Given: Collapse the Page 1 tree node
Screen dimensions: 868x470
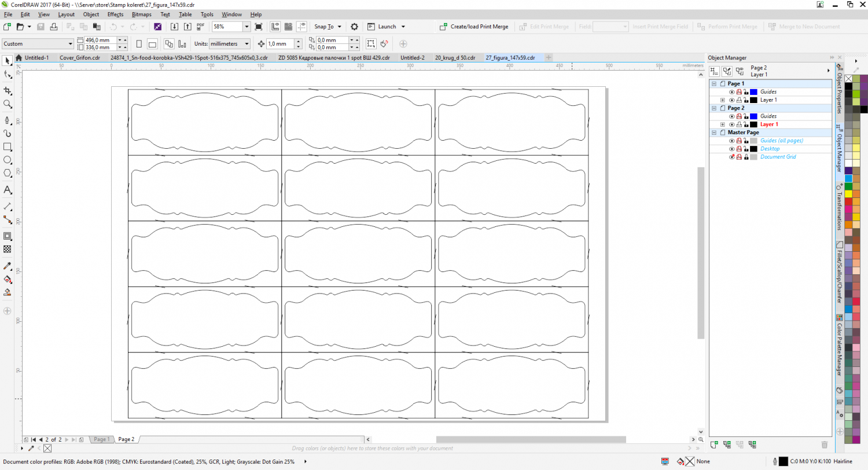Looking at the screenshot, I should 713,84.
